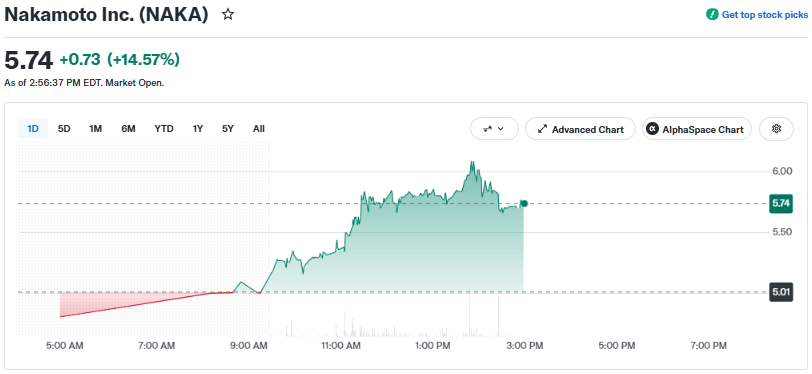This screenshot has height=374, width=812.
Task: Click the large 5.74 headline price
Action: 28,61
